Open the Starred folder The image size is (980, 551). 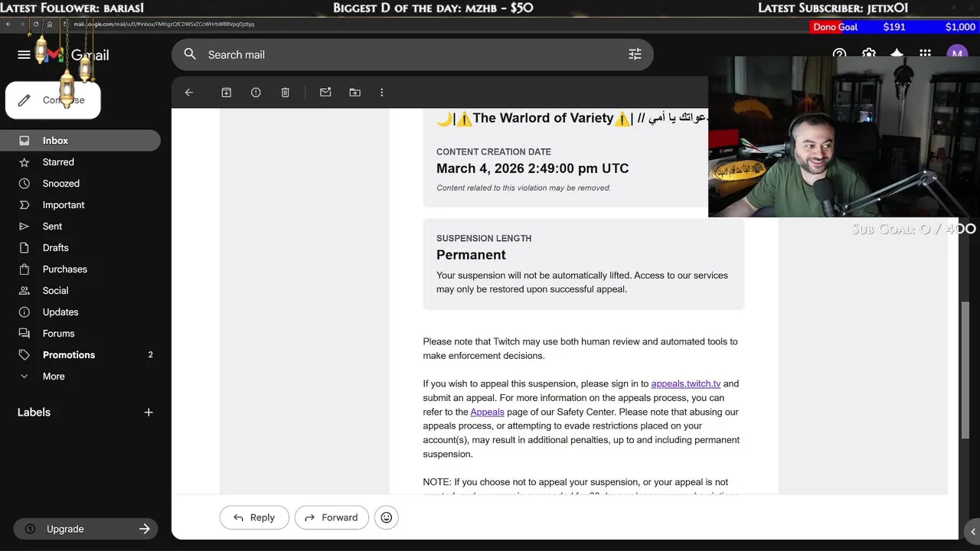[x=80, y=162]
